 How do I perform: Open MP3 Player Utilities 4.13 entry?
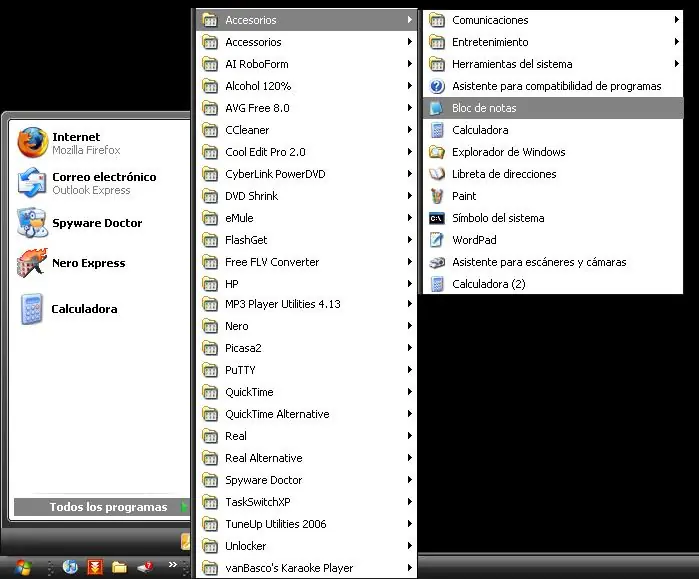pos(307,304)
